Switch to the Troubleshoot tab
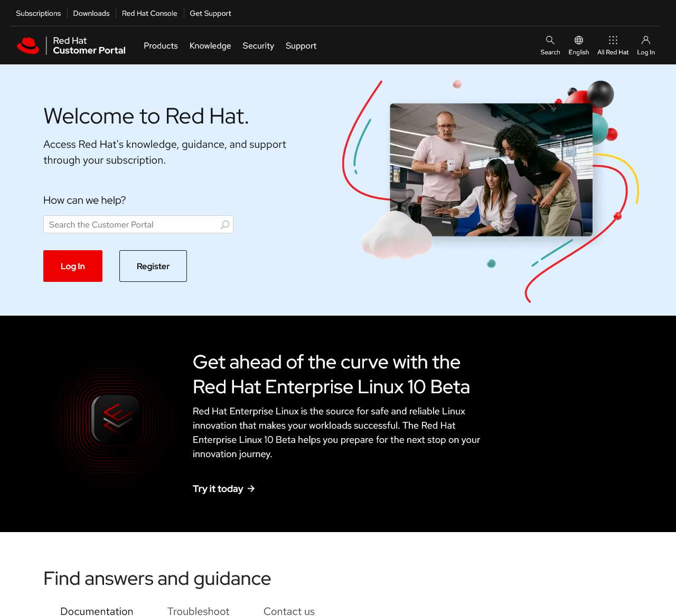This screenshot has width=676, height=616. [198, 611]
